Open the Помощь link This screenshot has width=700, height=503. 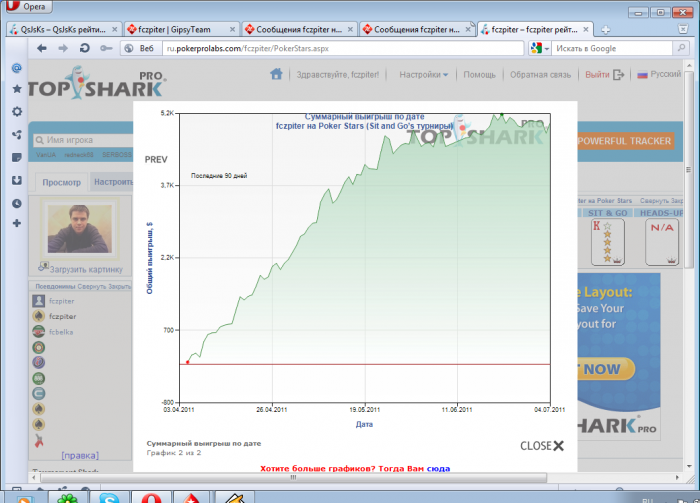tap(479, 75)
